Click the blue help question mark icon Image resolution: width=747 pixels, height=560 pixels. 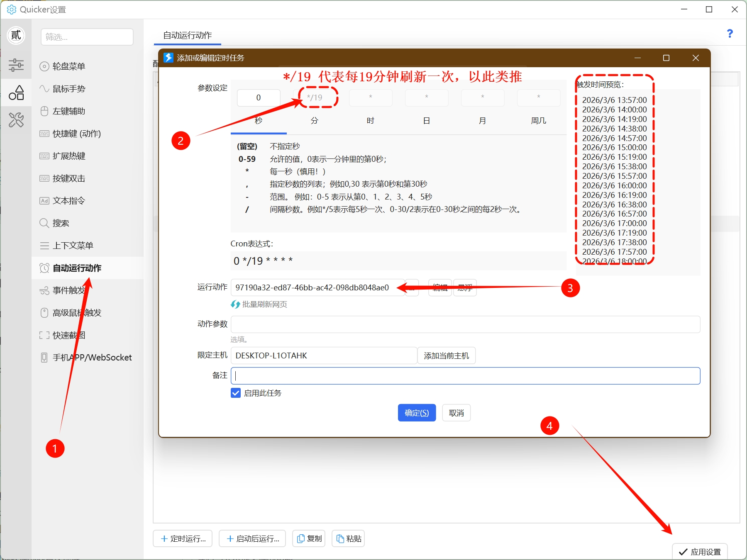pos(730,34)
